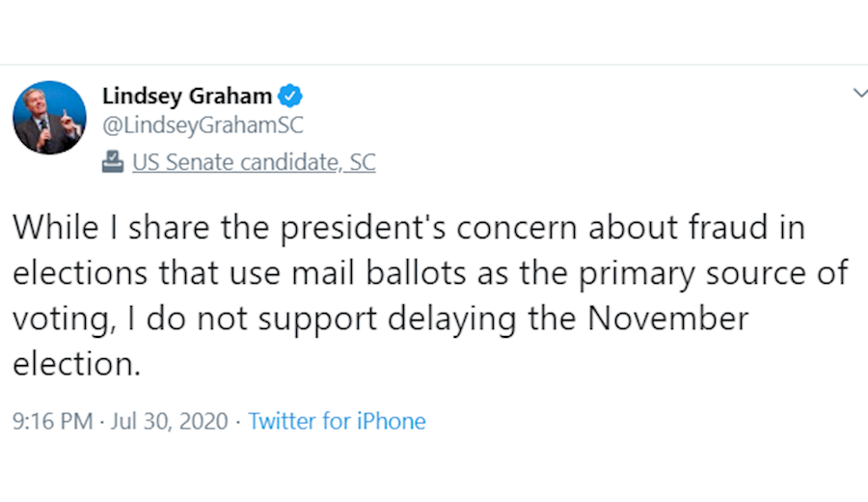Click the "Jul 30, 2020" tweet date

pyautogui.click(x=170, y=421)
